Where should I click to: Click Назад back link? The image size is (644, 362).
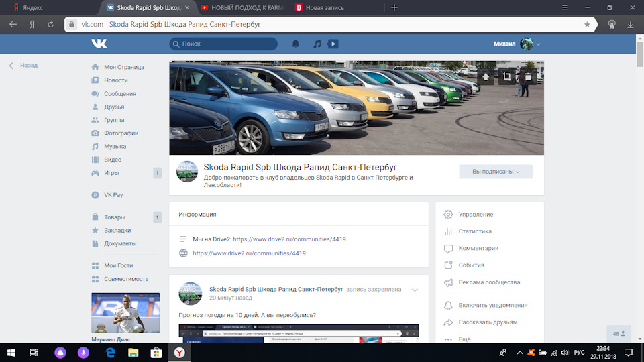click(24, 65)
